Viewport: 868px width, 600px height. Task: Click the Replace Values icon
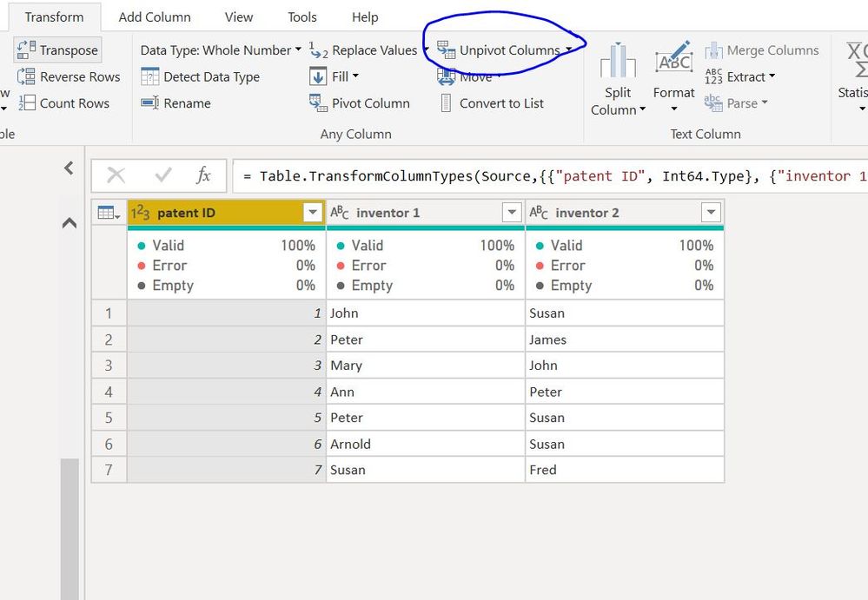pos(318,50)
